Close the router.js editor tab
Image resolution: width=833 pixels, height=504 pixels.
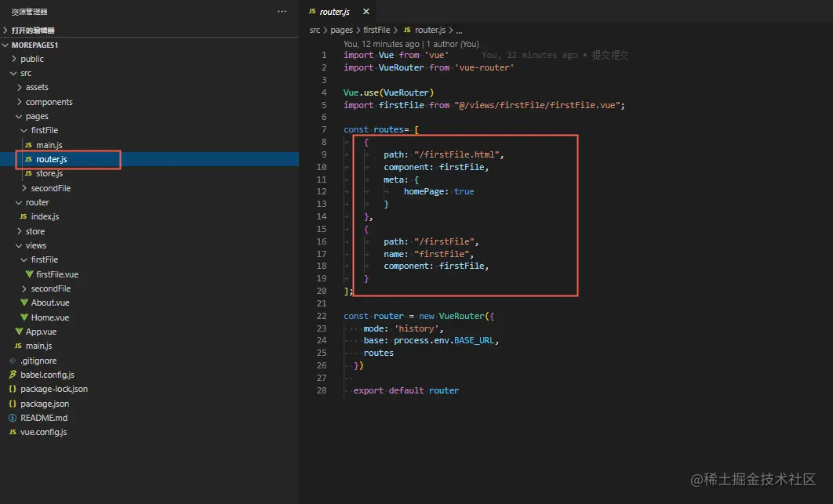366,11
